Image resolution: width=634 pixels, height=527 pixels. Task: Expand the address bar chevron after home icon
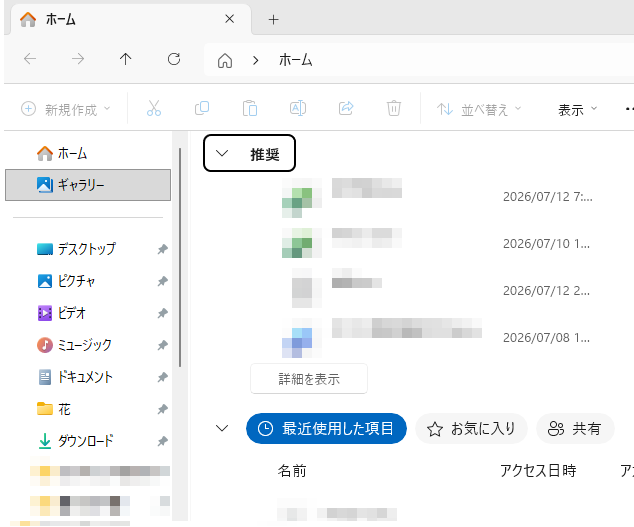(x=255, y=61)
